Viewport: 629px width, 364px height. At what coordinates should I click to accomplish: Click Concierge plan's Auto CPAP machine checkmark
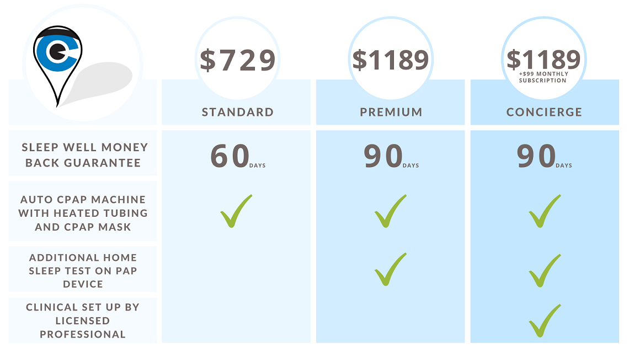point(545,211)
